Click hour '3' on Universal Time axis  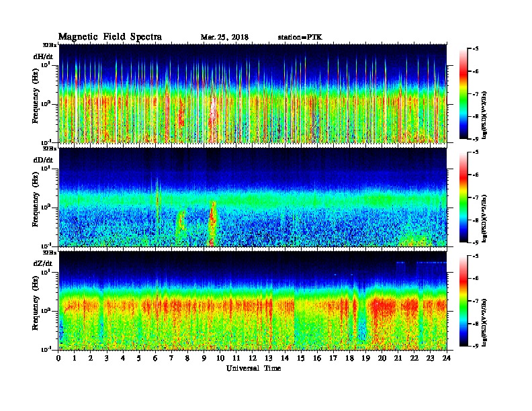click(x=107, y=359)
